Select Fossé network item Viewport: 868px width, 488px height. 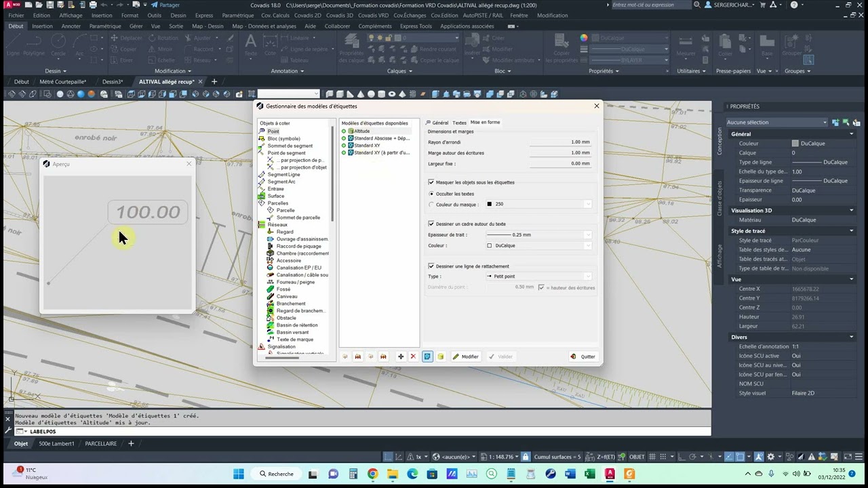pos(283,289)
